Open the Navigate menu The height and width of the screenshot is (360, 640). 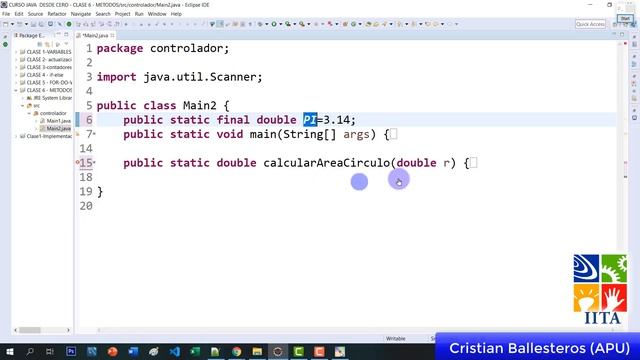[x=81, y=14]
